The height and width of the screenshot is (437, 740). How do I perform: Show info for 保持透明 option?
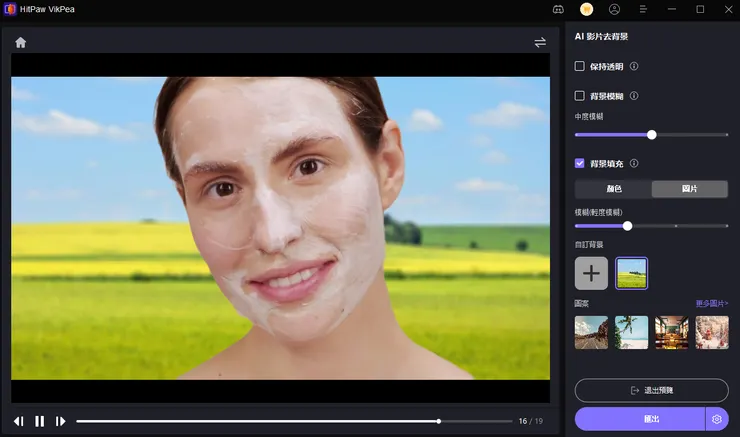[634, 66]
